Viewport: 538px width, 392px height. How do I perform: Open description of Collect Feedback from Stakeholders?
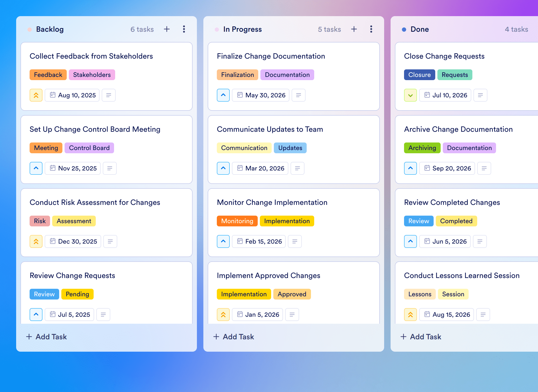point(109,95)
